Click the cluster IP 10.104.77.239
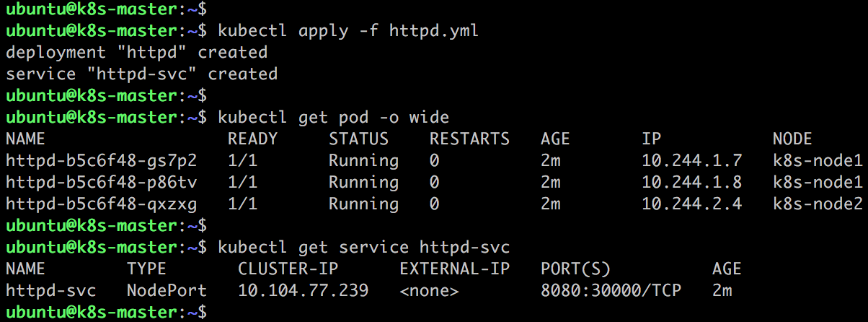This screenshot has height=322, width=868. [x=303, y=291]
